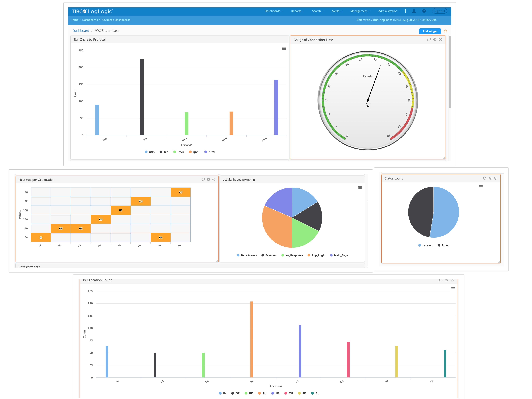Click the refresh icon on Heatmap per Geolocation
This screenshot has width=532, height=399.
(203, 179)
